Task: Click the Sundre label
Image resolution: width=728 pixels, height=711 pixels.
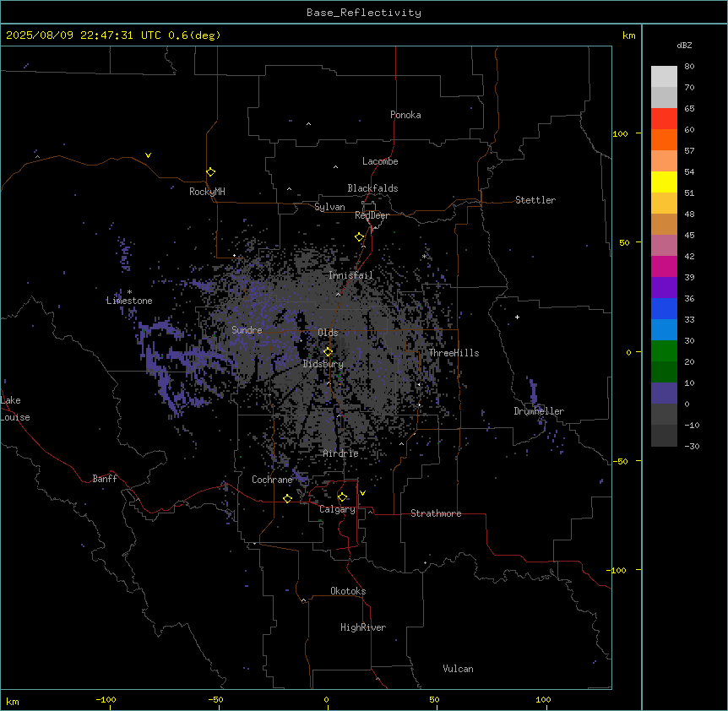Action: coord(247,330)
